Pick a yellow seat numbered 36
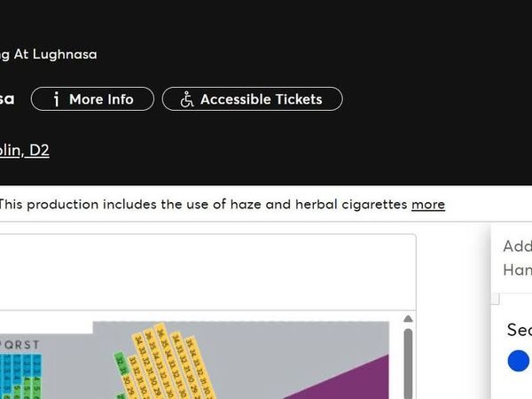The height and width of the screenshot is (399, 532). [x=160, y=332]
